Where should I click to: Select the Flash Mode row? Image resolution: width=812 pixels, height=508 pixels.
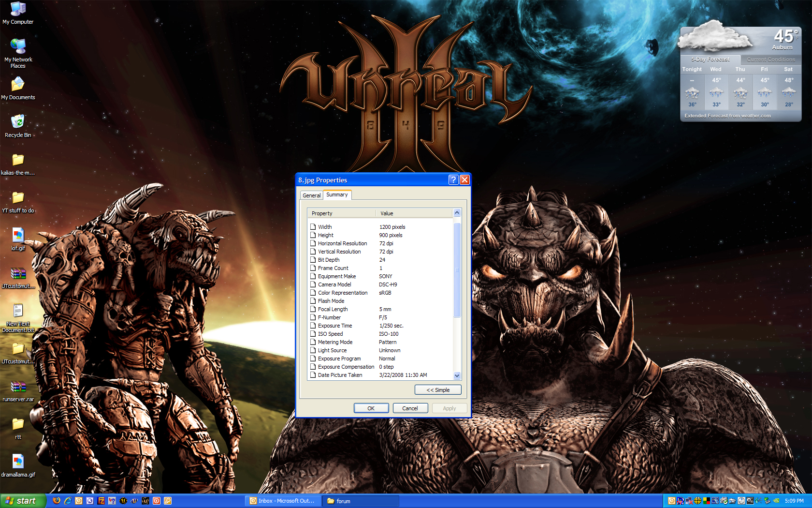tap(380, 301)
